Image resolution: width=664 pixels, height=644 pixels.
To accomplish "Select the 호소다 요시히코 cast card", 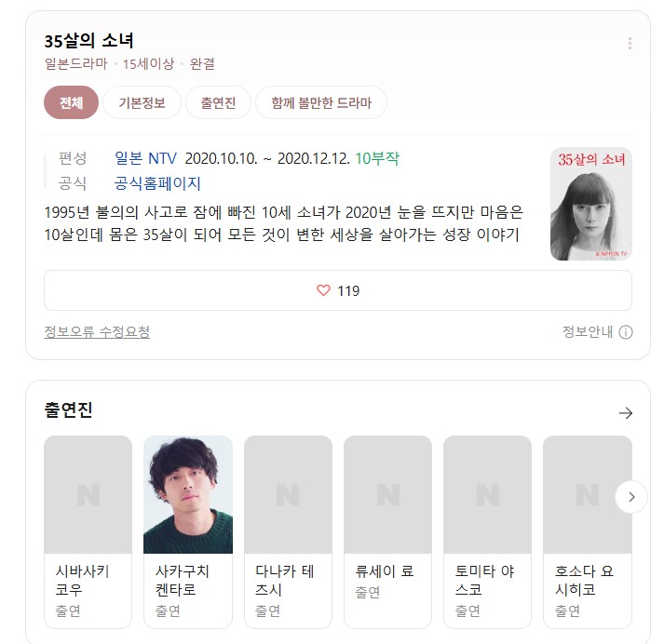I will coord(588,532).
